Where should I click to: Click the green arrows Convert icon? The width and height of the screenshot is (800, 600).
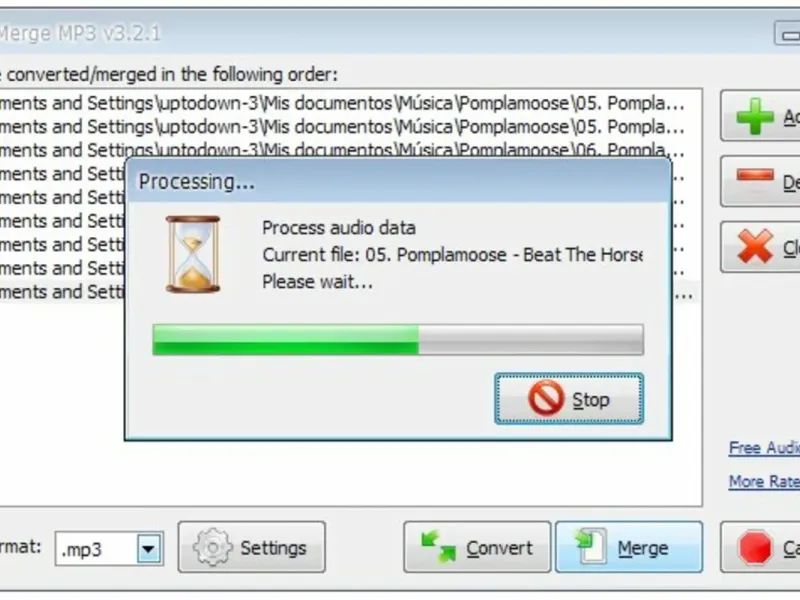(438, 547)
